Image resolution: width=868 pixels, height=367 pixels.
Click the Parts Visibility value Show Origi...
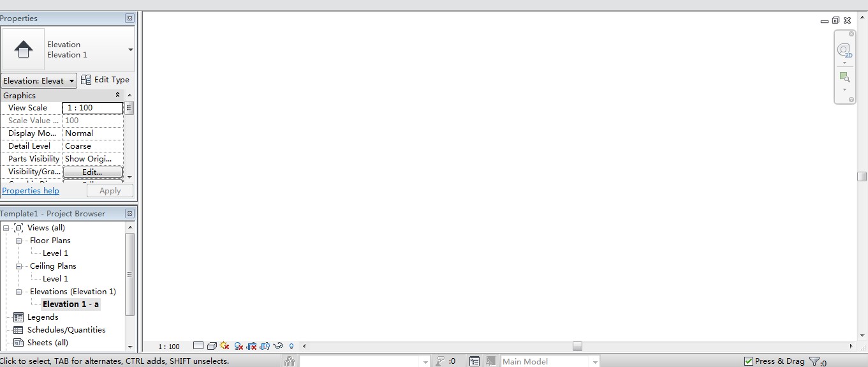click(92, 159)
